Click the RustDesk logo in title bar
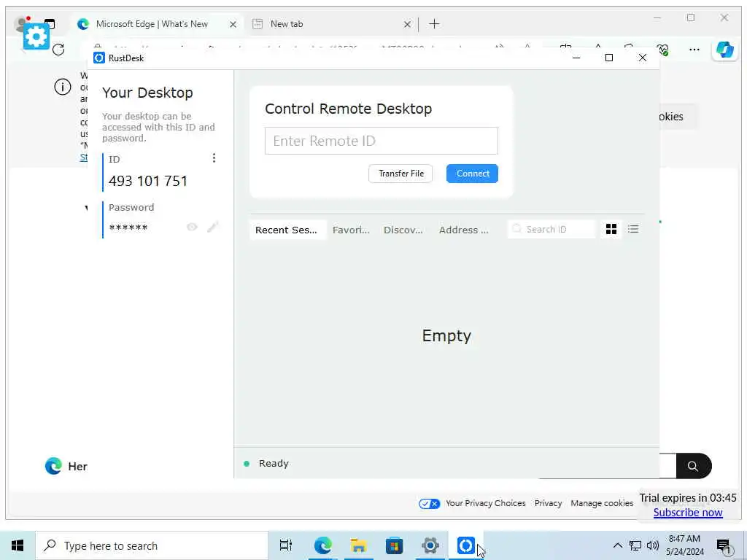The width and height of the screenshot is (747, 560). [99, 58]
